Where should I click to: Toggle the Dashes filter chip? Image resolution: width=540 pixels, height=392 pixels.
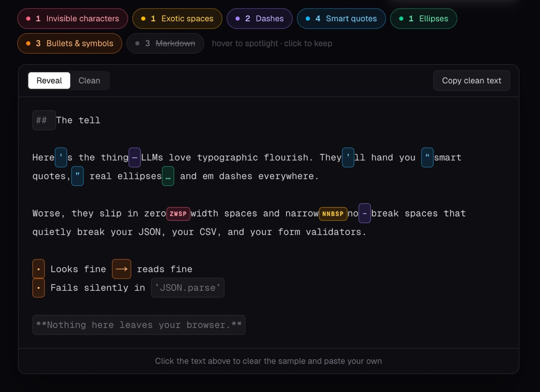click(260, 19)
